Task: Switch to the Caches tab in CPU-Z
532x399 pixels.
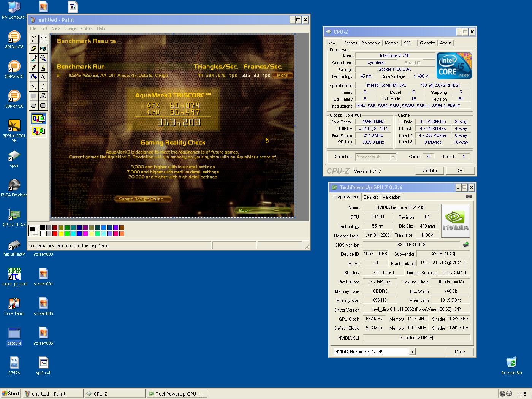Action: (350, 43)
